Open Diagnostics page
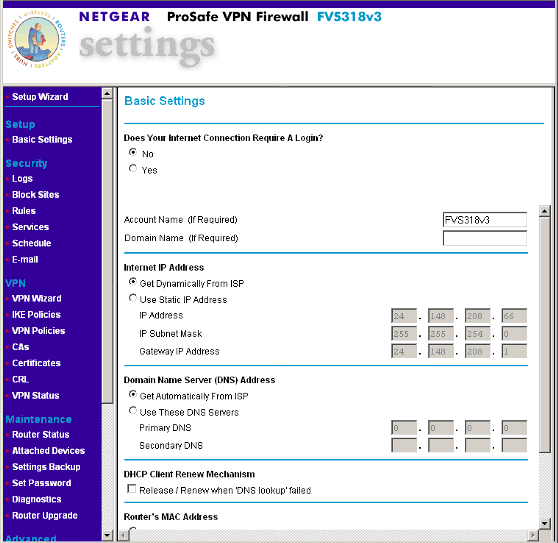 tap(37, 500)
